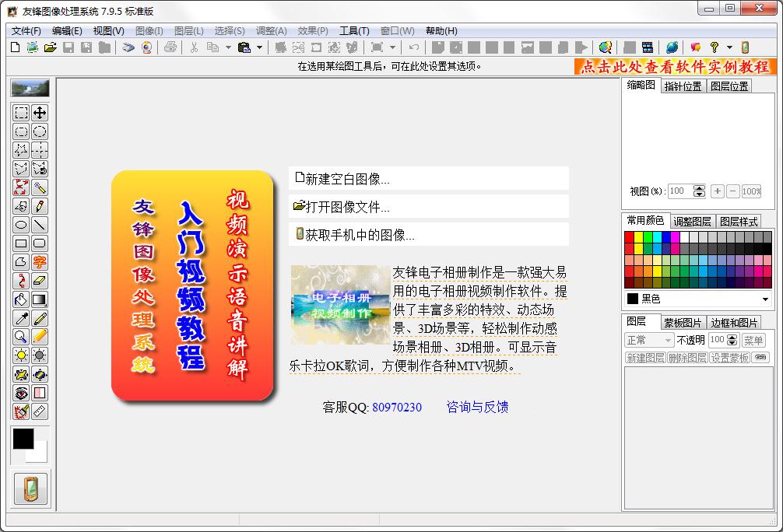
Task: Open the 咨询与反馈 link
Action: [x=477, y=407]
